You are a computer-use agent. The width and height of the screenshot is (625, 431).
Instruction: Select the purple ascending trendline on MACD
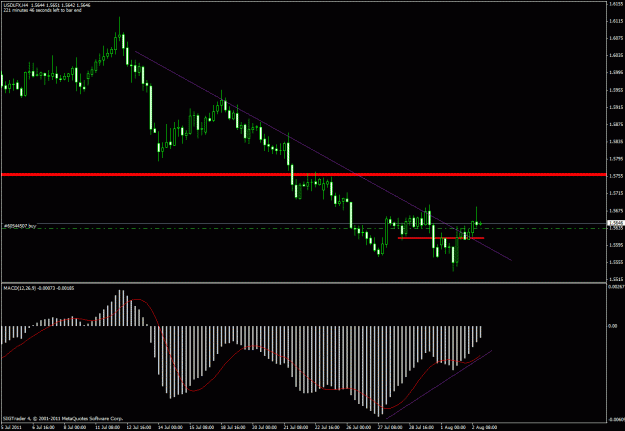pos(439,385)
